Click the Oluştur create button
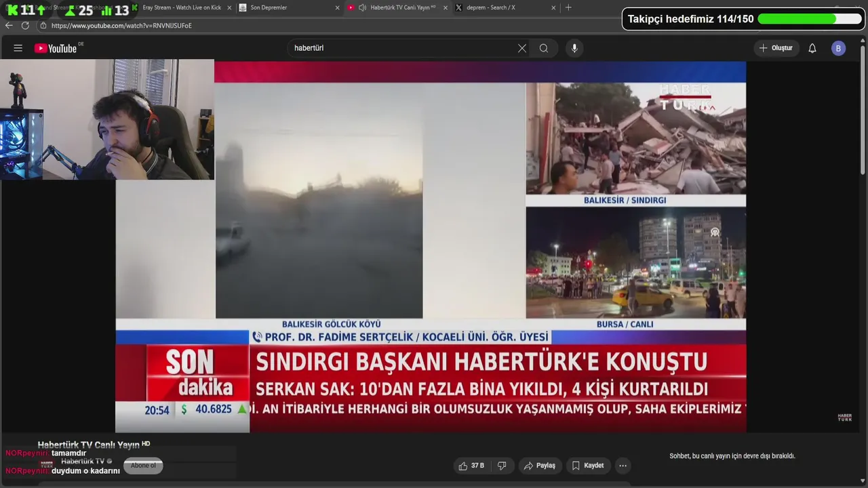 click(776, 48)
